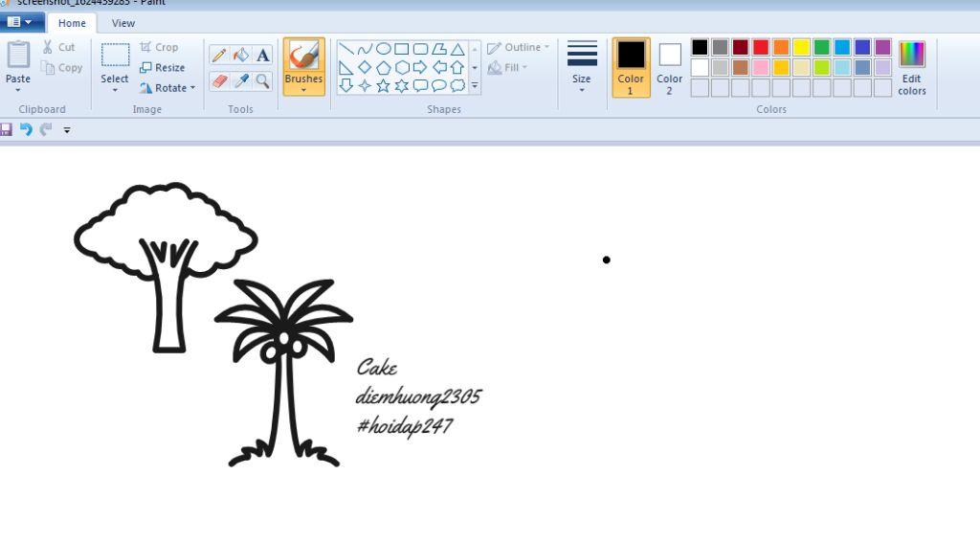The width and height of the screenshot is (980, 543).
Task: Open Edit colors dialog
Action: (912, 68)
